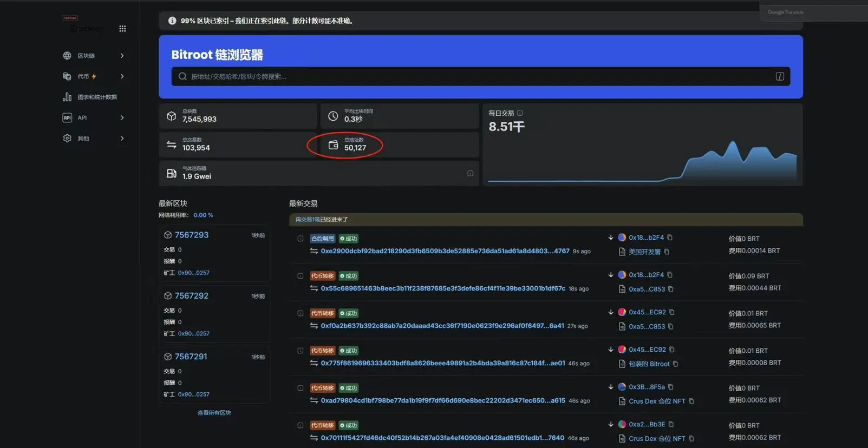Screen dimensions: 868x448
Task: Click the arrows icon of the 总交易数 card
Action: [x=172, y=144]
